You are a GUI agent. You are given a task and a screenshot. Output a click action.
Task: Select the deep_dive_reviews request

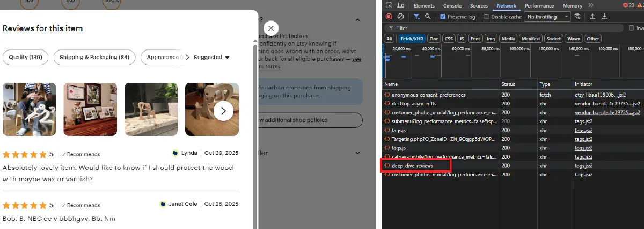413,166
